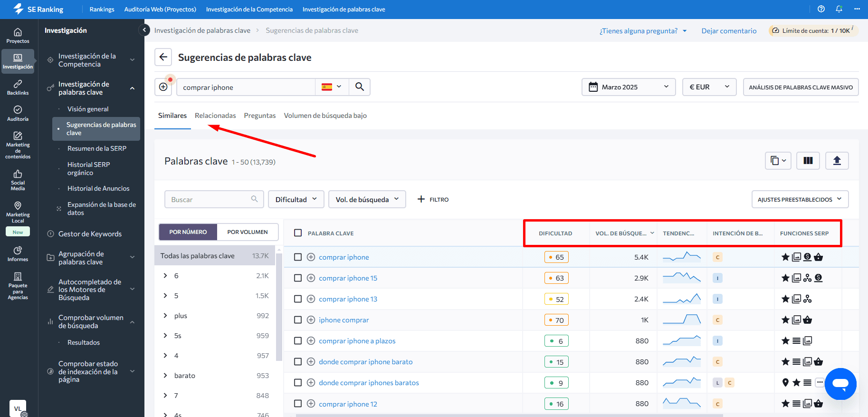Check 'donde comprar iphones baratos' row checkbox
The height and width of the screenshot is (417, 868).
click(298, 383)
